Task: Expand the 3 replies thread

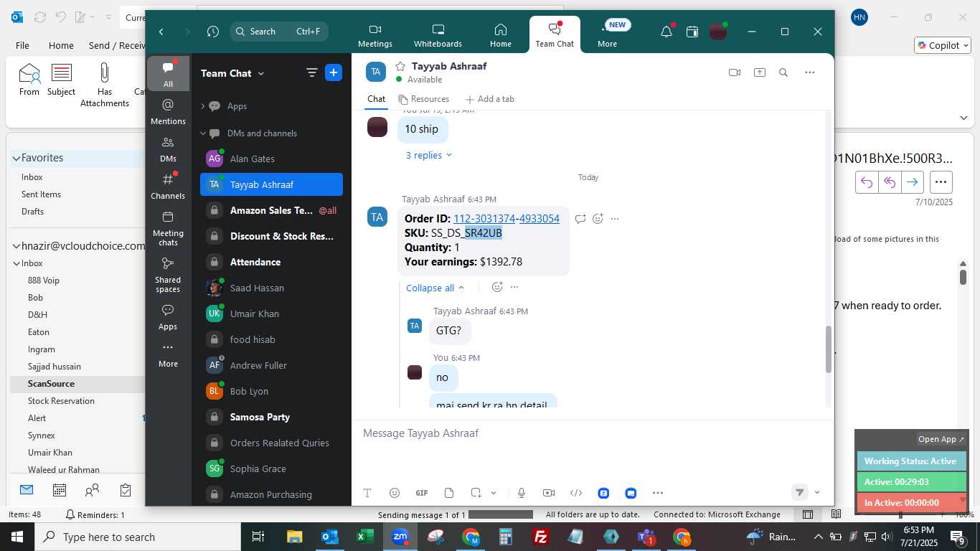Action: coord(429,155)
